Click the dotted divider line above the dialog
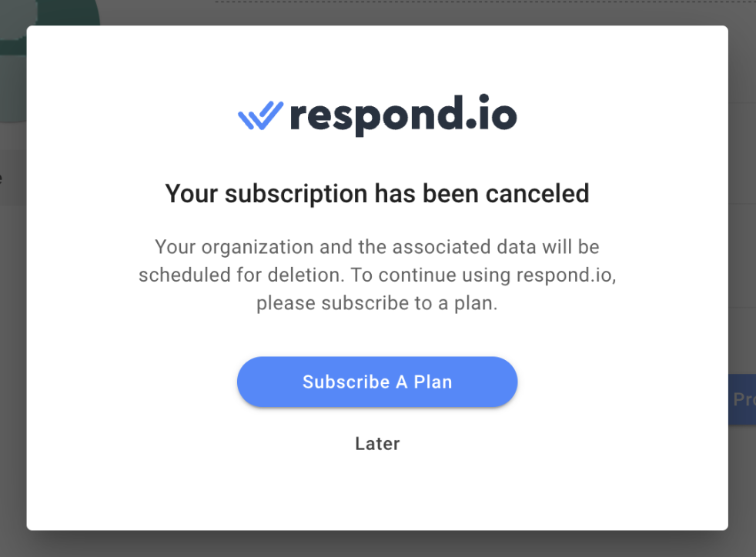756x557 pixels. [x=462, y=2]
